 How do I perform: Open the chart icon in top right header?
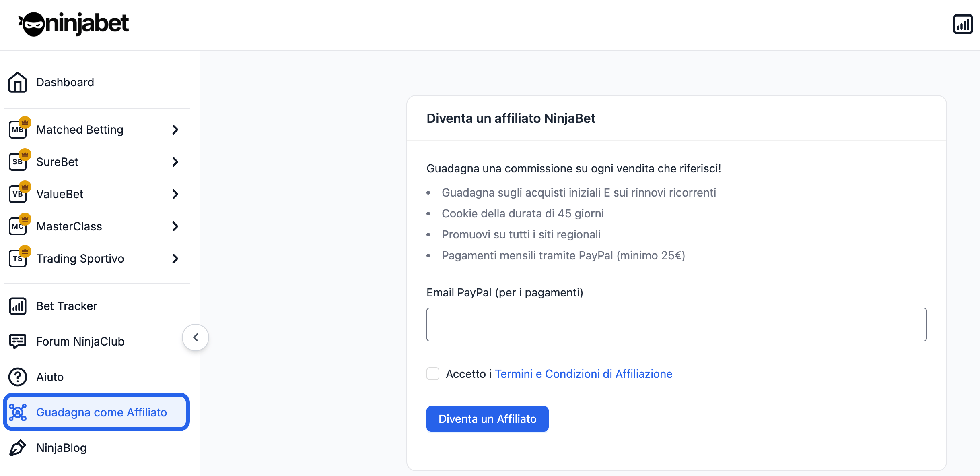pos(963,24)
